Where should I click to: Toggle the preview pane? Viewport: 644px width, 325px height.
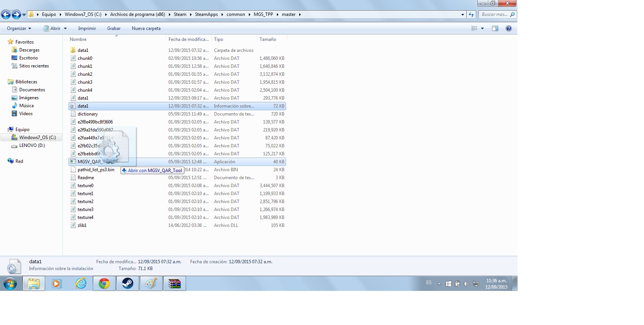(495, 28)
